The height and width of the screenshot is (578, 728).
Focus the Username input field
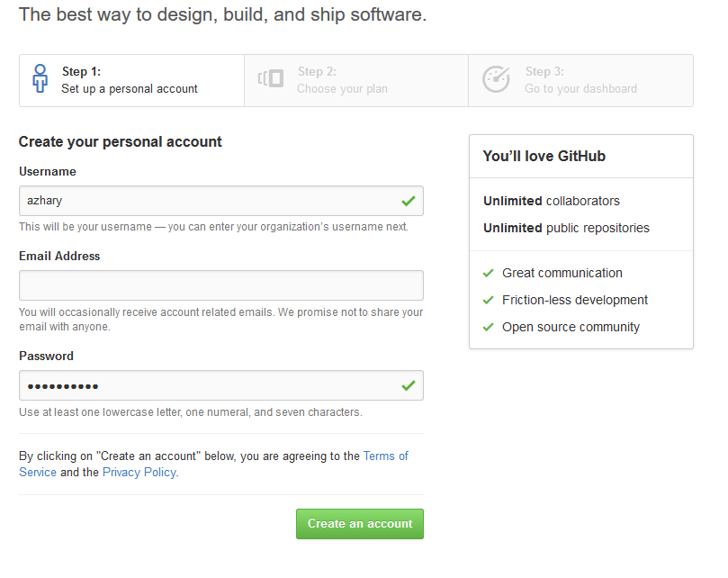[221, 201]
